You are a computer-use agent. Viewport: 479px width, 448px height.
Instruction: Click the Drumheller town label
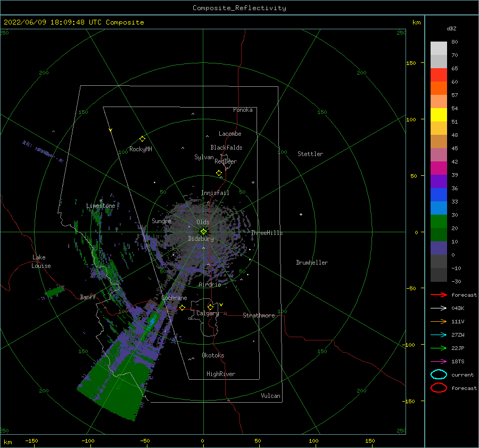click(x=312, y=263)
